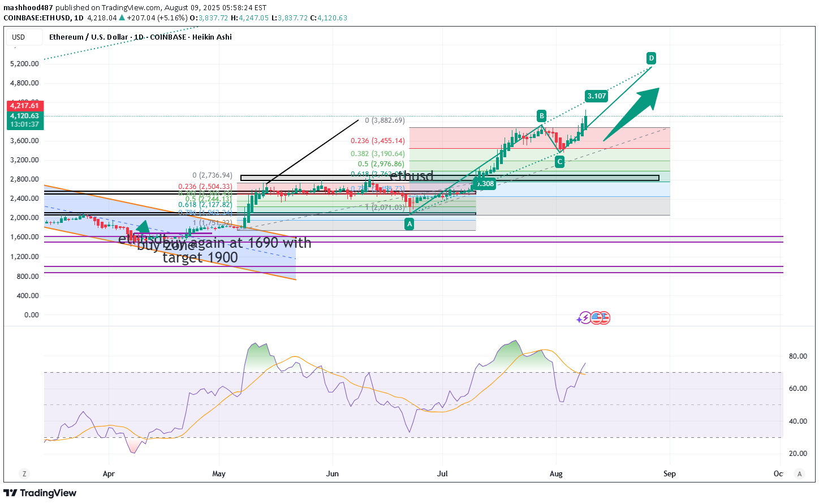
Task: Select the green wave point B label
Action: (x=541, y=116)
